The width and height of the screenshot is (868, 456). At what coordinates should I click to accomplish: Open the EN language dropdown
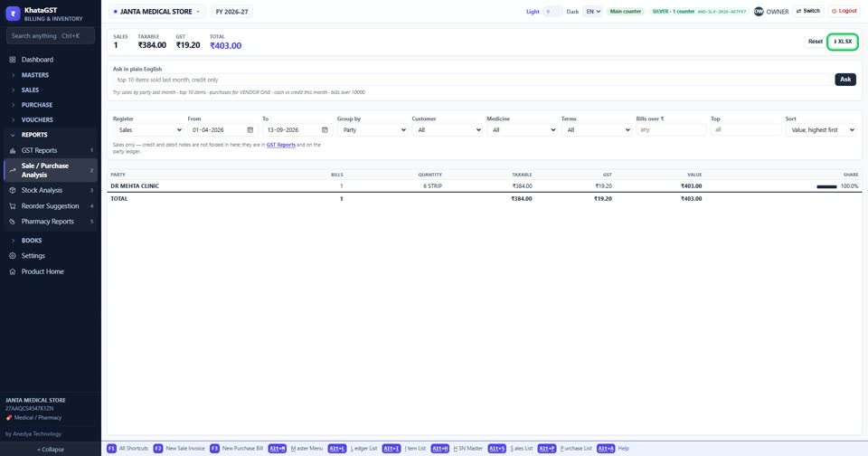[593, 11]
